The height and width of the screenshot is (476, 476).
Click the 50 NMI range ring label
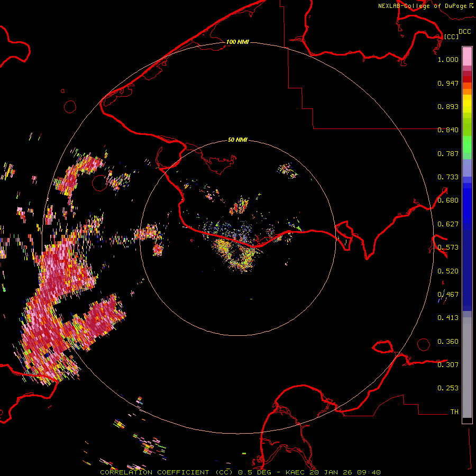(237, 140)
